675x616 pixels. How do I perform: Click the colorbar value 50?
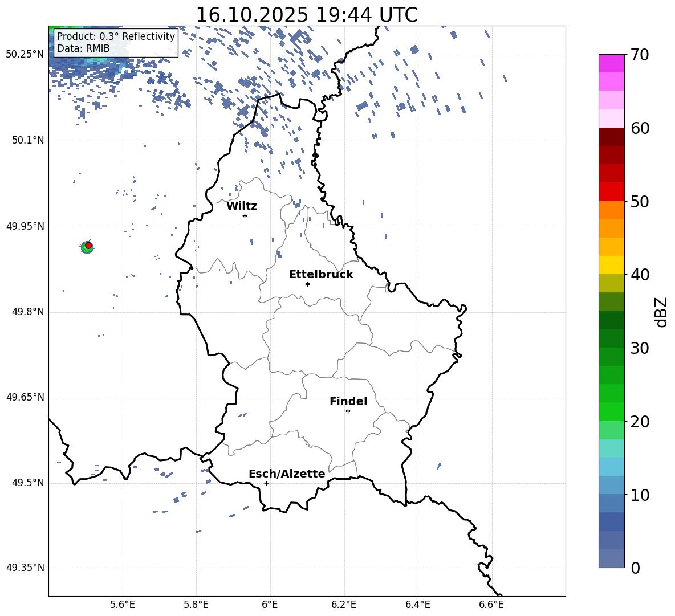[640, 201]
